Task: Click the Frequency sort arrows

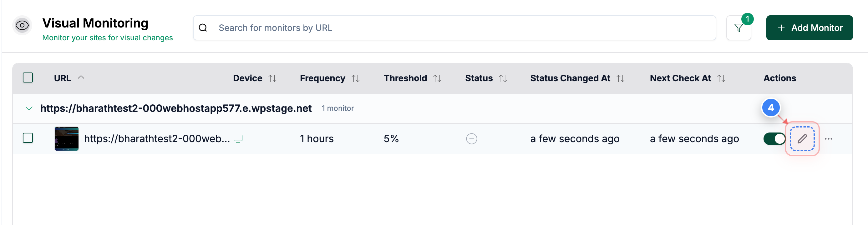Action: coord(356,78)
